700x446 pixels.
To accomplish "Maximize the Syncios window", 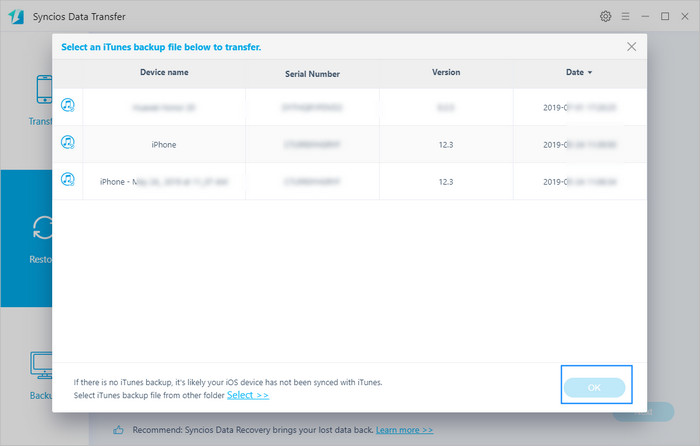I will (665, 17).
